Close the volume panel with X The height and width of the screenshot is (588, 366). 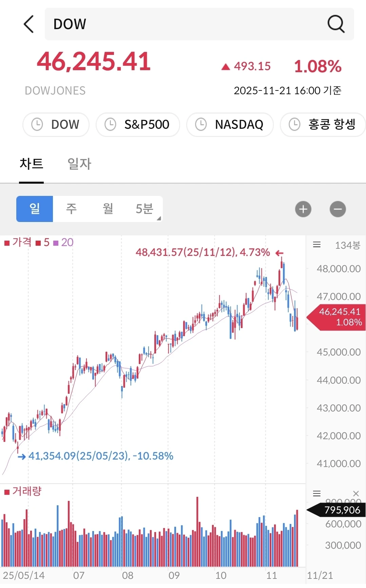[356, 493]
